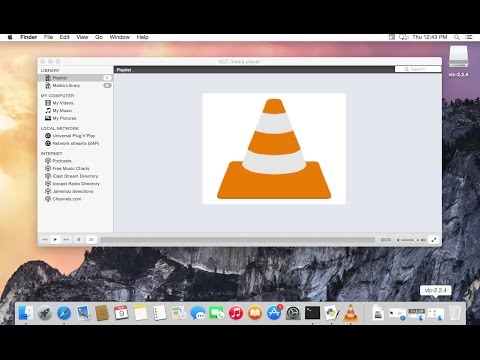Click the My Pictures image icon
This screenshot has height=360, width=480.
click(x=48, y=118)
